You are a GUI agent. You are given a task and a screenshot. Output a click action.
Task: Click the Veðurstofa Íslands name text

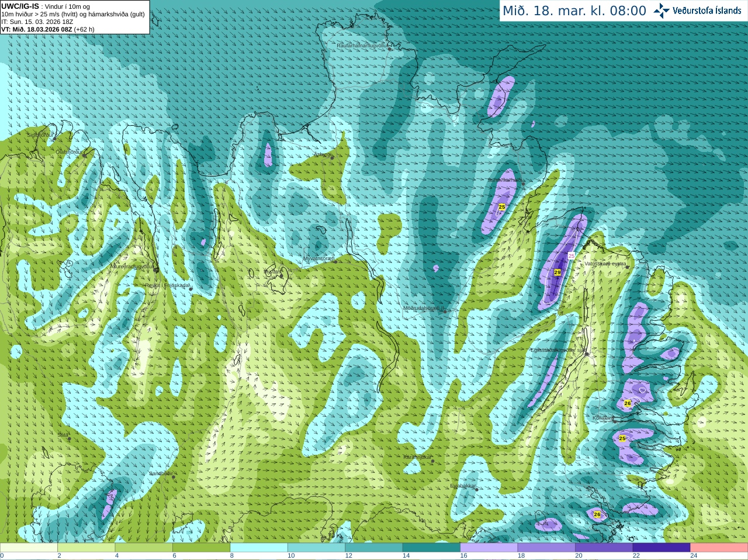coord(707,11)
